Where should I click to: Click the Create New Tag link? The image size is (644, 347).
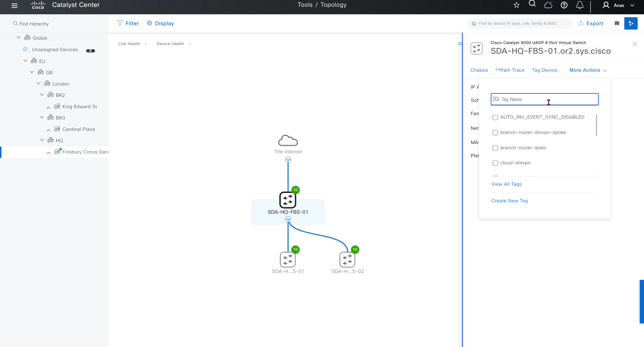[509, 201]
